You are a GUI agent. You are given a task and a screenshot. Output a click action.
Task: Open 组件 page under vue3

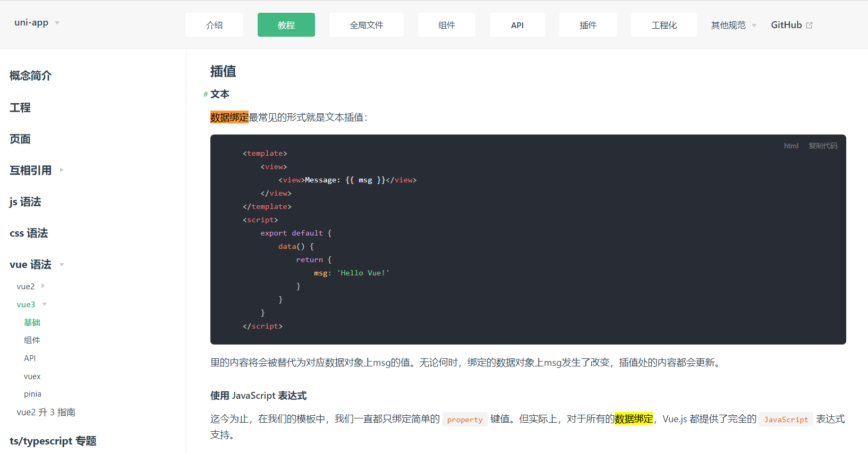coord(32,340)
